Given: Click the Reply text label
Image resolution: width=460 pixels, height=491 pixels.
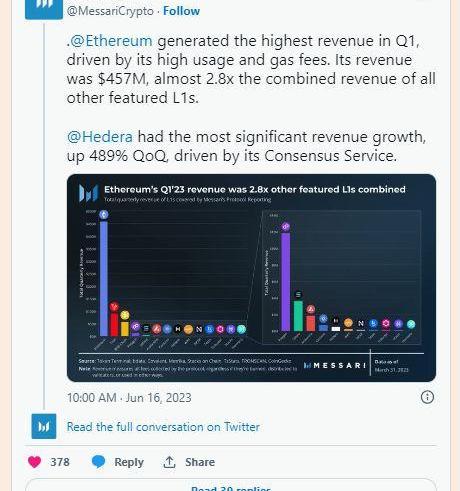Looking at the screenshot, I should coord(129,462).
